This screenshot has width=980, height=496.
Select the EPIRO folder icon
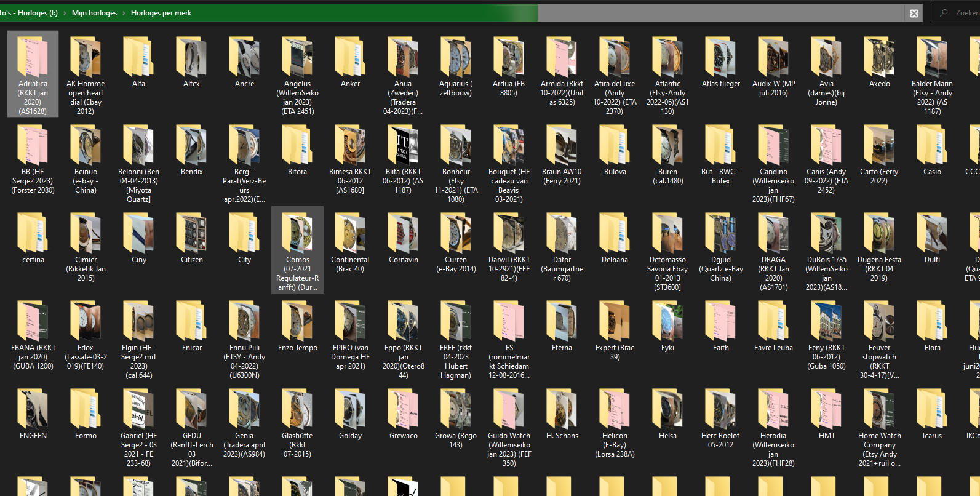[350, 321]
